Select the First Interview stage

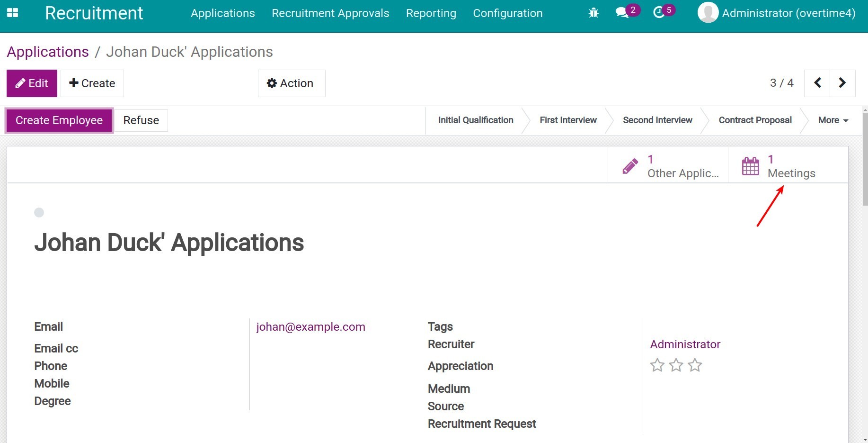pyautogui.click(x=568, y=120)
